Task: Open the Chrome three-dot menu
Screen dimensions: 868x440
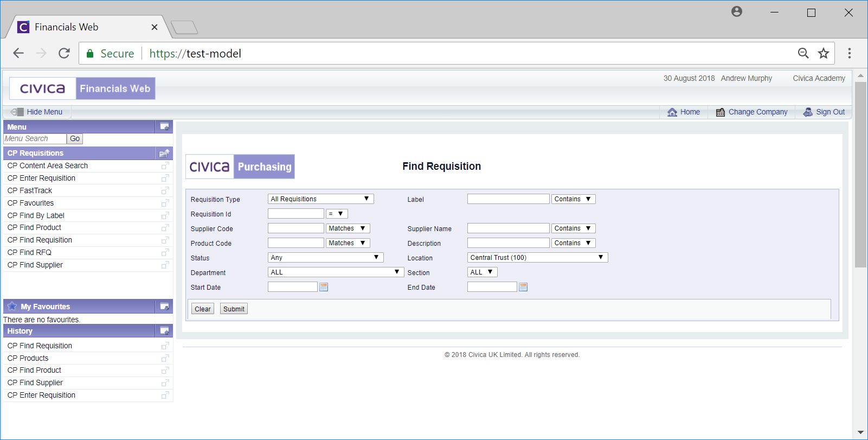Action: 850,53
